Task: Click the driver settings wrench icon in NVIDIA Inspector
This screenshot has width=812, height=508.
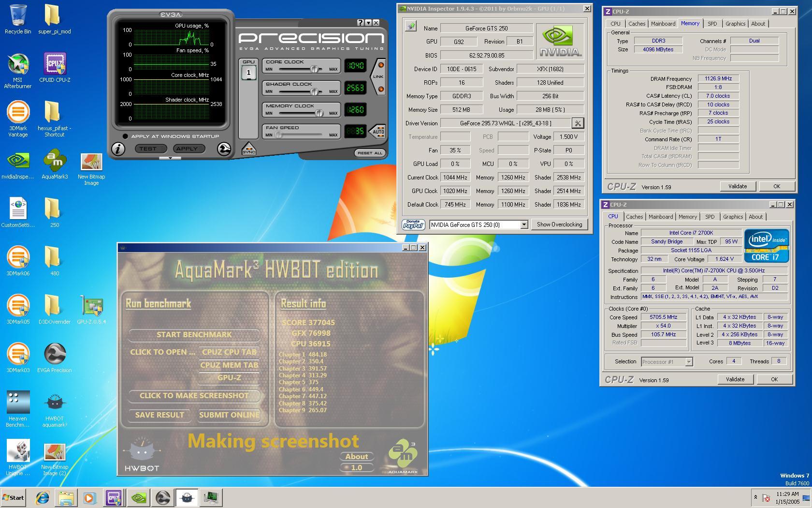Action: [578, 123]
